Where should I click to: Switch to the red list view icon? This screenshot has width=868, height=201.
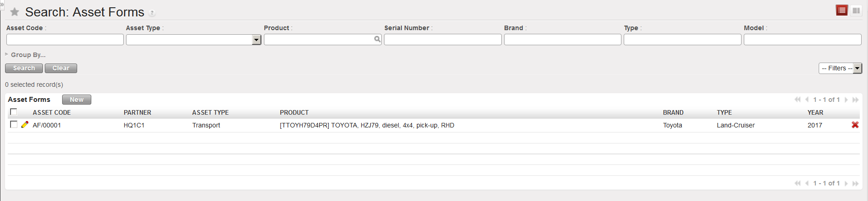coord(842,11)
